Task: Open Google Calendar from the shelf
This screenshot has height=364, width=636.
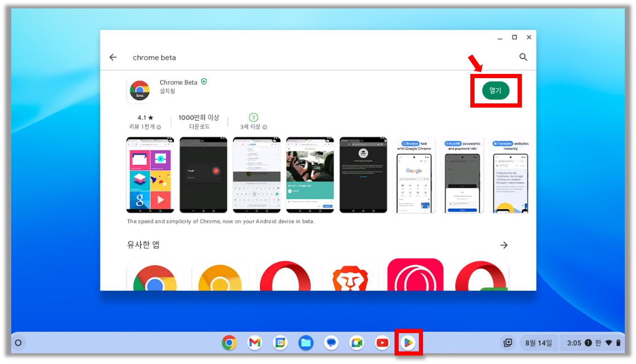Action: (280, 343)
